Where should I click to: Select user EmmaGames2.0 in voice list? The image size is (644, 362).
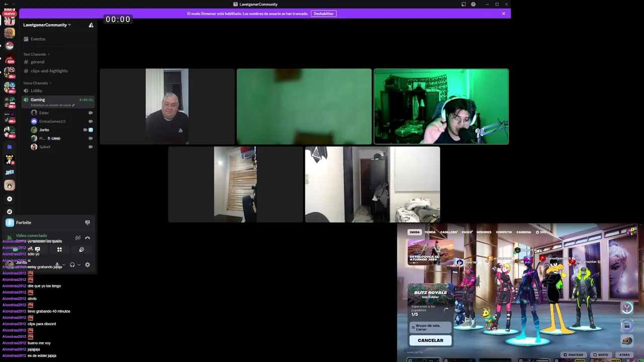(x=61, y=121)
